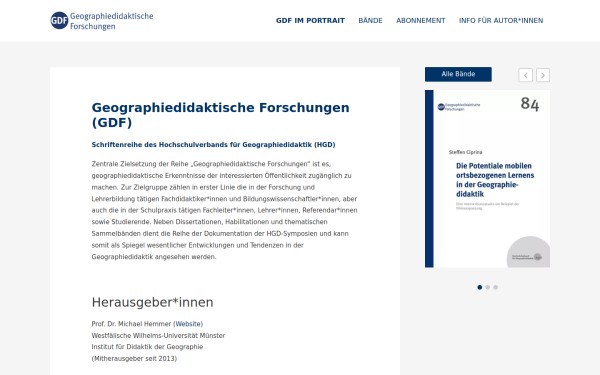Select the third carousel dot

(496, 287)
